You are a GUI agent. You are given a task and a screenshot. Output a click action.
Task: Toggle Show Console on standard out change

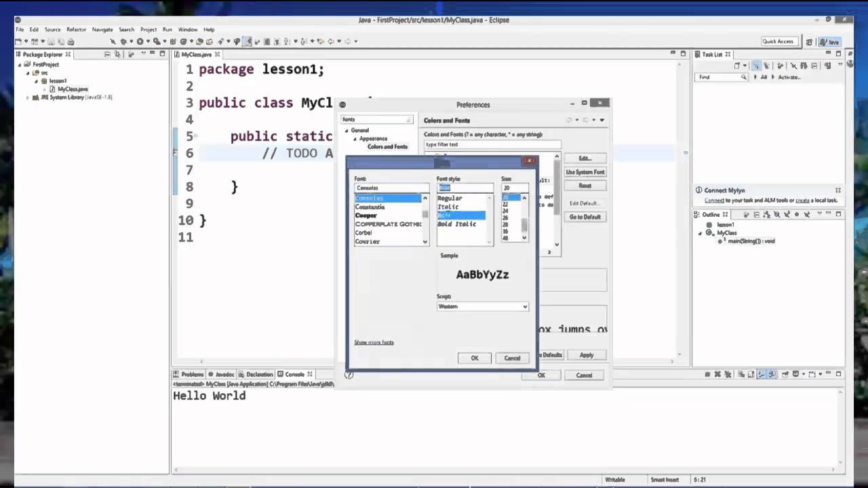pos(760,374)
